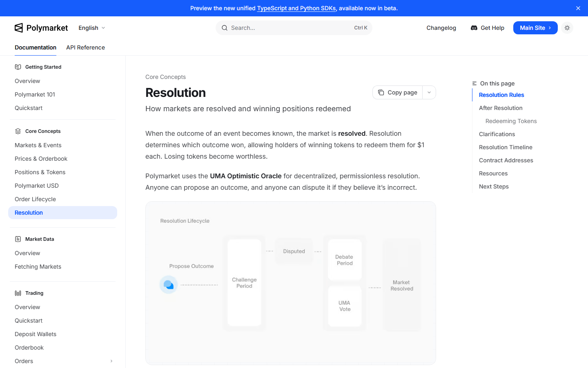This screenshot has width=588, height=368.
Task: Open the English language dropdown
Action: [x=92, y=28]
